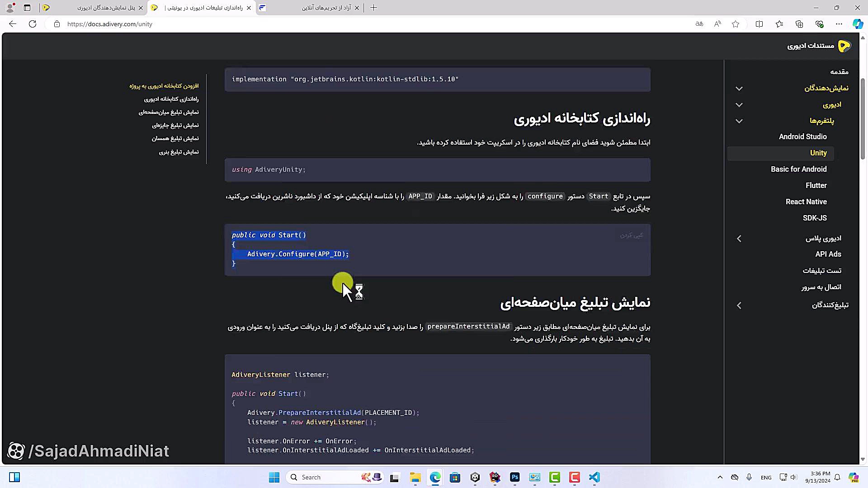Go back using the browser back arrow
Viewport: 868px width, 488px height.
click(x=13, y=24)
